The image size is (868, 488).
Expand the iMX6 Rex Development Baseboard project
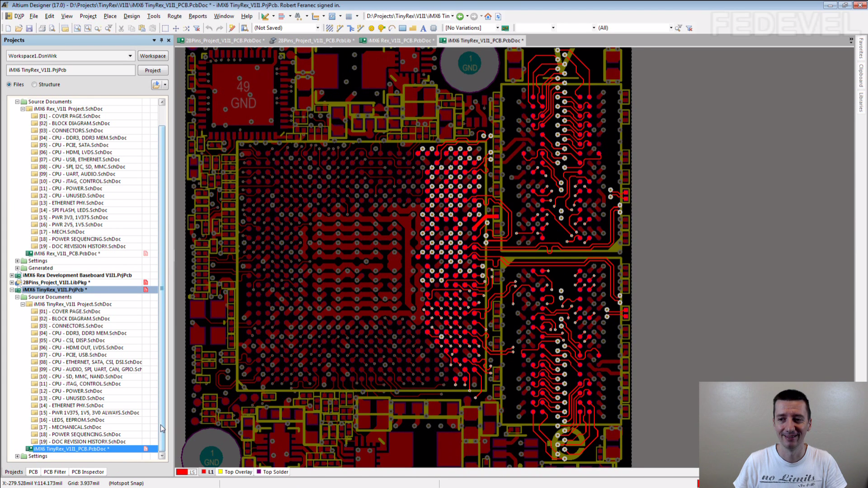pyautogui.click(x=12, y=275)
